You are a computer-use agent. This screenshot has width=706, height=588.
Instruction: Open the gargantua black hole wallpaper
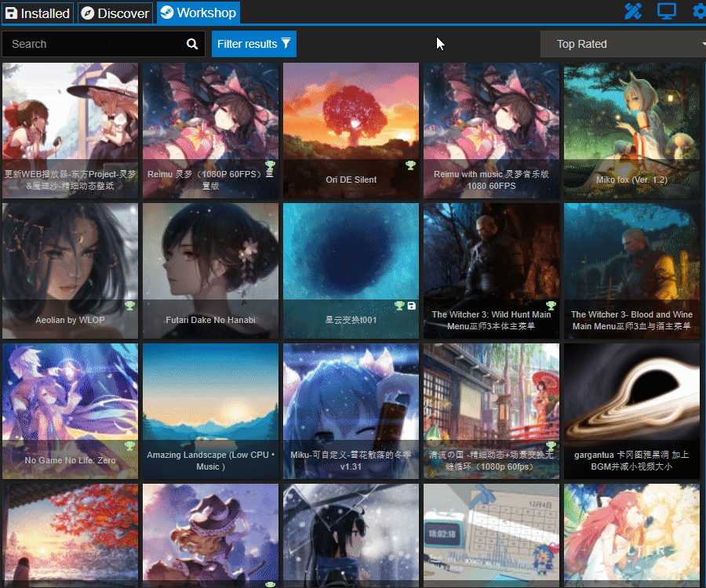point(631,410)
